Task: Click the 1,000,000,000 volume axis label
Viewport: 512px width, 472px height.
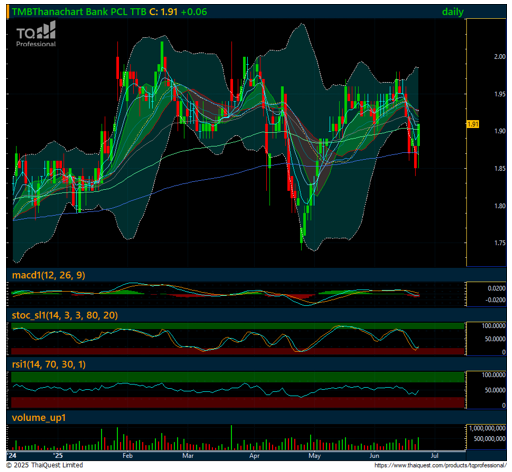Action: point(487,428)
